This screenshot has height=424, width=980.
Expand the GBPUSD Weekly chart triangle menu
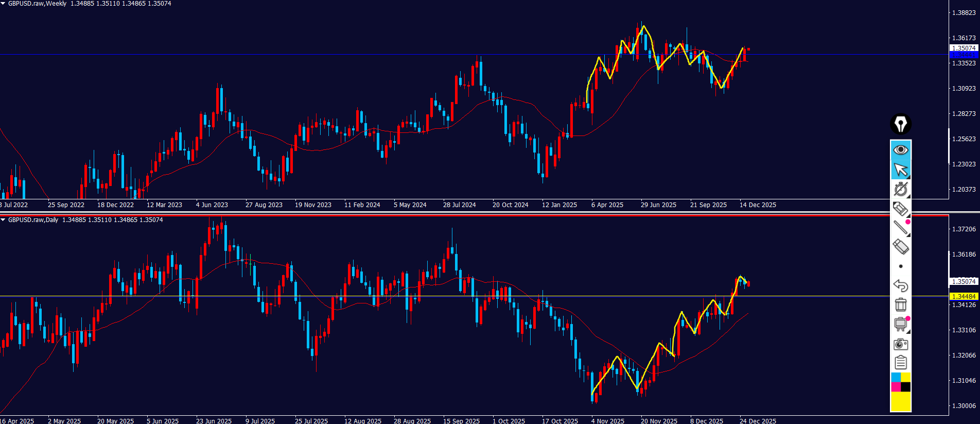pyautogui.click(x=3, y=4)
